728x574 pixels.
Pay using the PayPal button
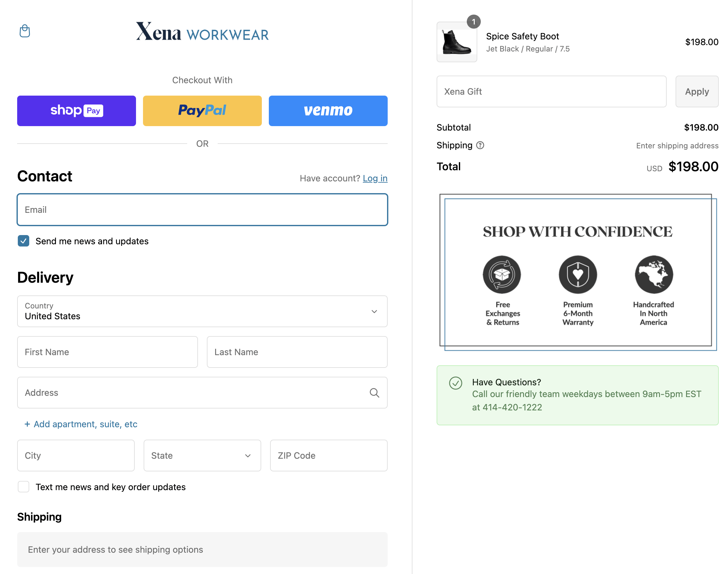click(202, 111)
